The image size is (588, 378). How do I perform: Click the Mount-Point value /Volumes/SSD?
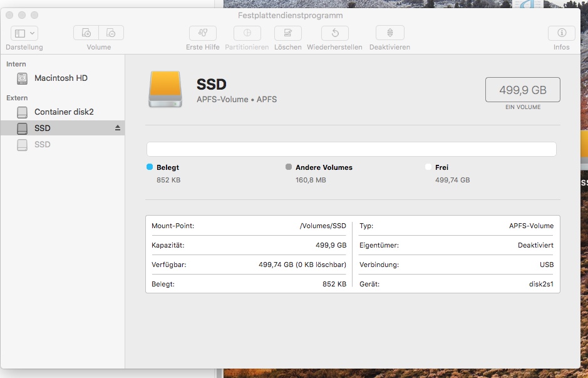[322, 226]
